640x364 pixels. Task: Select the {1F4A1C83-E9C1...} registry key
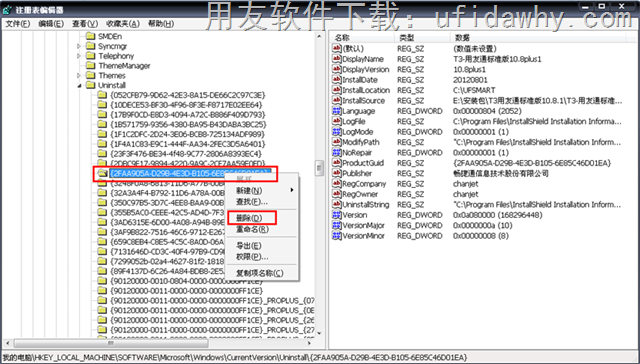click(188, 144)
